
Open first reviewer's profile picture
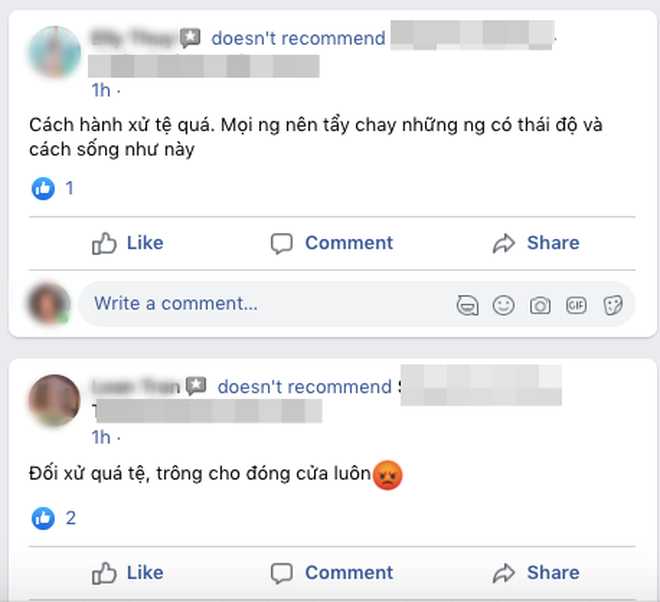(54, 52)
